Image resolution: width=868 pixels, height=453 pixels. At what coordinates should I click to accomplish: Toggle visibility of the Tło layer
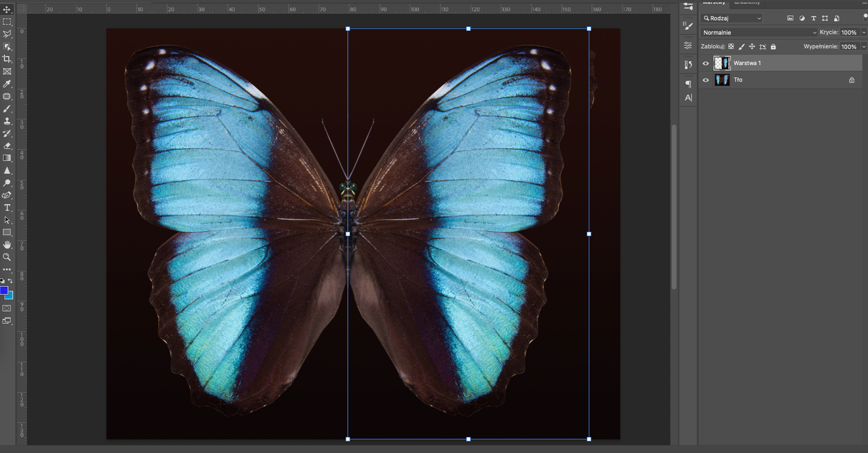pyautogui.click(x=706, y=80)
